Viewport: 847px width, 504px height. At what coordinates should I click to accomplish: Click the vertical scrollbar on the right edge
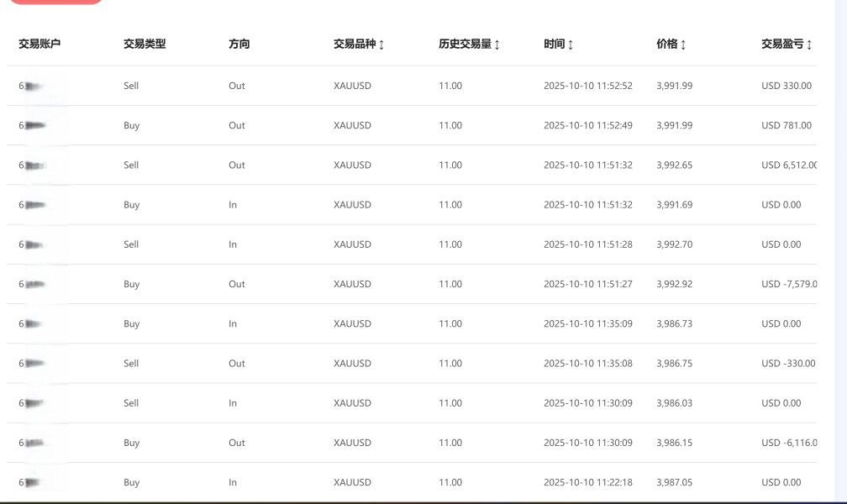click(841, 252)
